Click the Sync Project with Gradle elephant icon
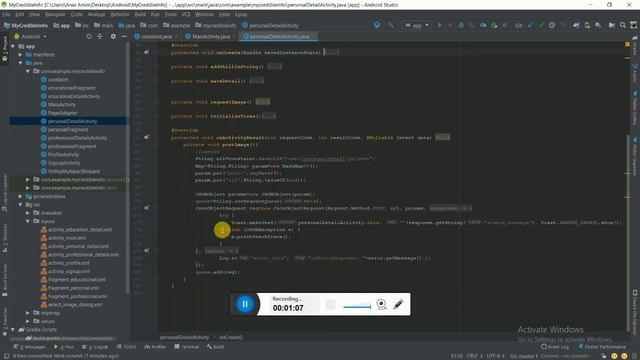The height and width of the screenshot is (360, 640). (576, 25)
